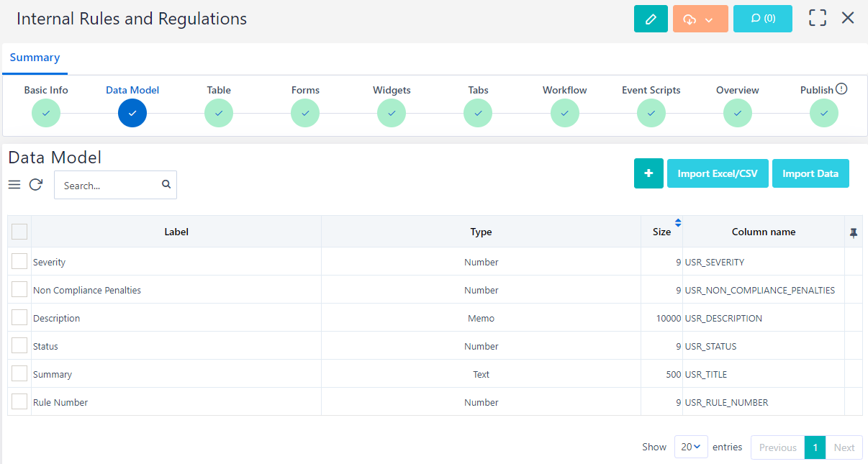Refresh the Data Model list
The width and height of the screenshot is (868, 464).
[x=35, y=185]
